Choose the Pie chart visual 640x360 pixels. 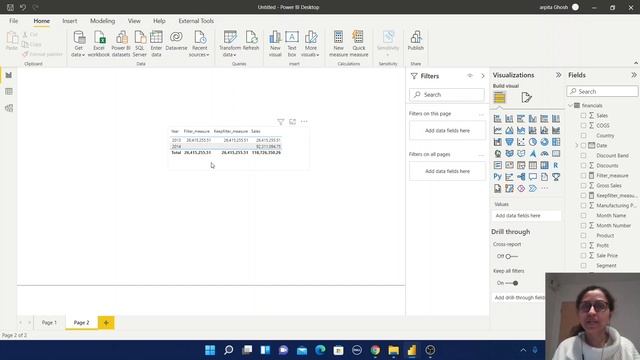(533, 142)
